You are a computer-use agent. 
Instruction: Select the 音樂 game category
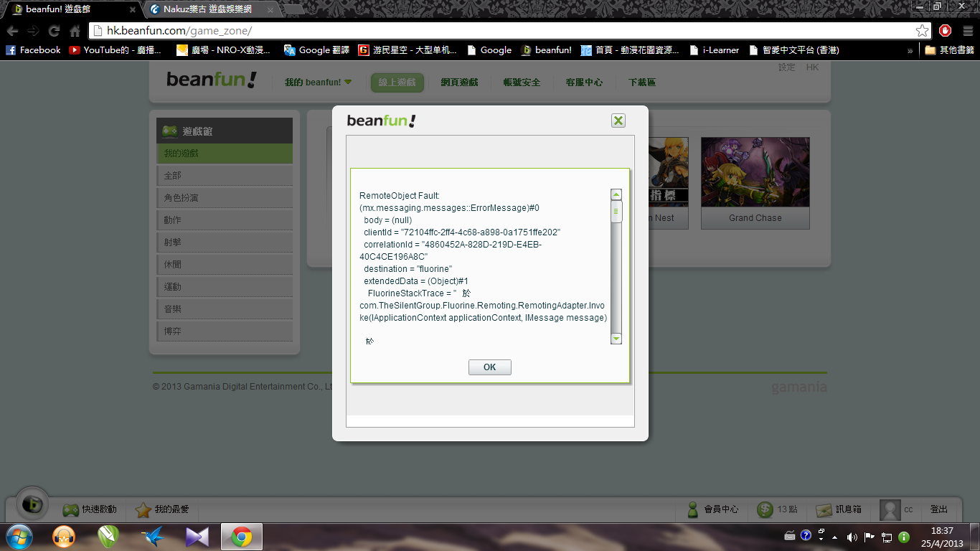(225, 309)
